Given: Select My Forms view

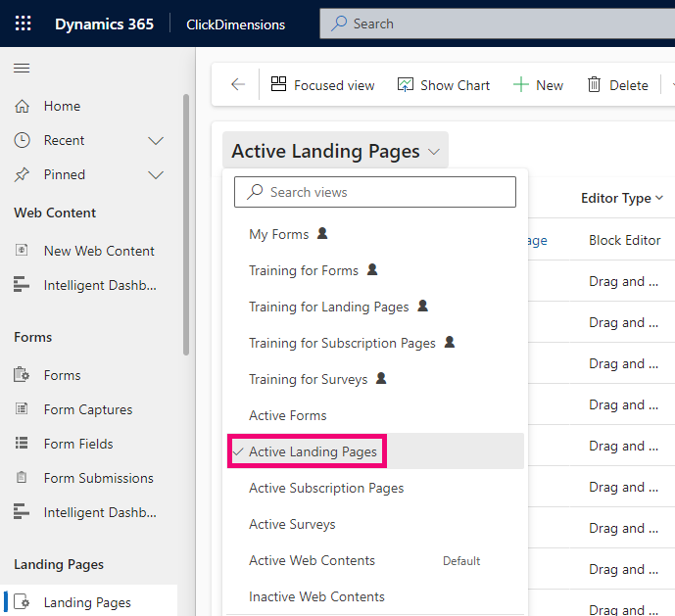Looking at the screenshot, I should (x=375, y=234).
